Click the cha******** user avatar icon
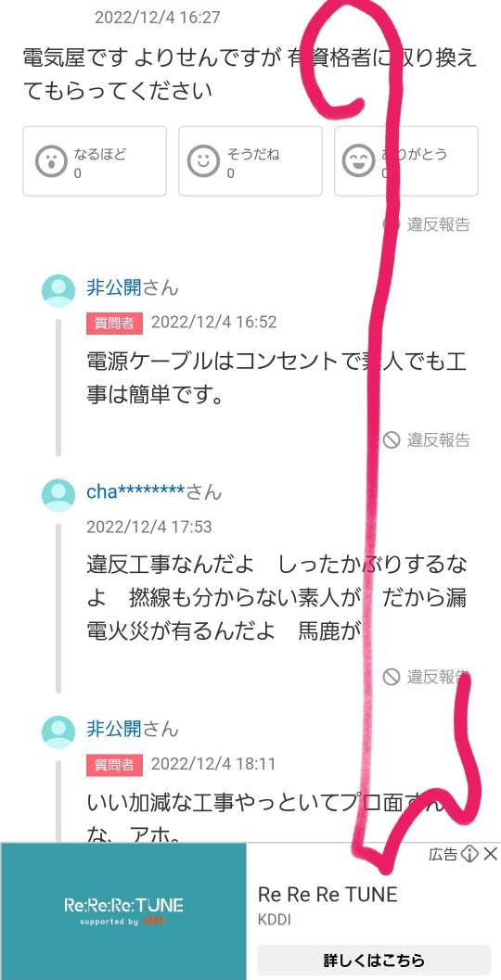This screenshot has width=501, height=980. click(x=58, y=495)
